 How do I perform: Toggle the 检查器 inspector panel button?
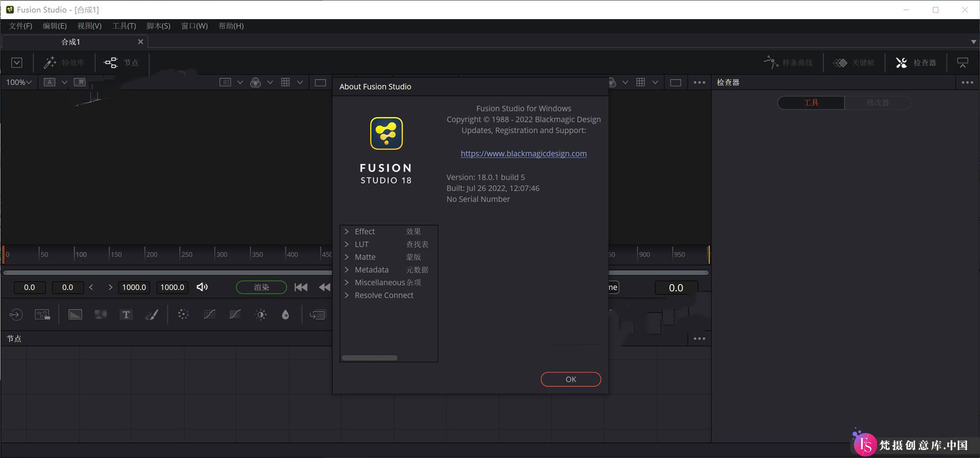click(916, 63)
